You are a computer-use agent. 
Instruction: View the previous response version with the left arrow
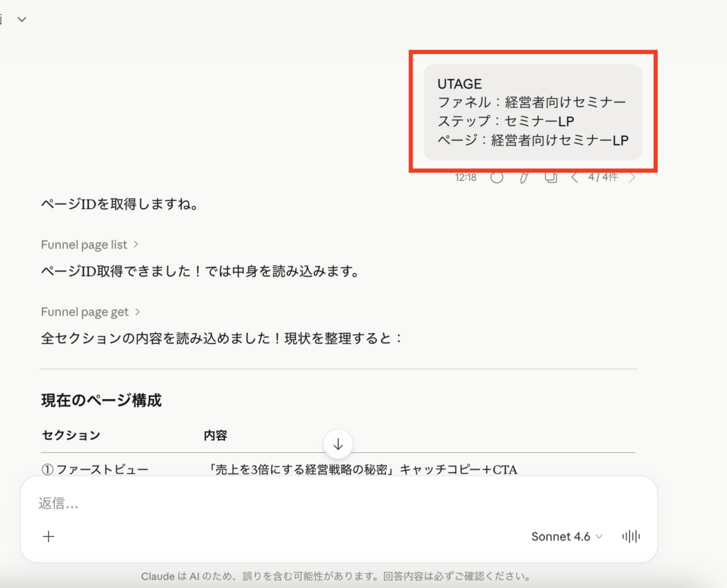coord(575,178)
